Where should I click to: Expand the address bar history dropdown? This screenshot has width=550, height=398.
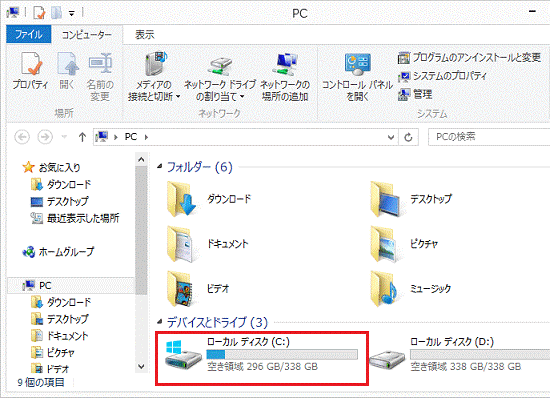(x=391, y=137)
